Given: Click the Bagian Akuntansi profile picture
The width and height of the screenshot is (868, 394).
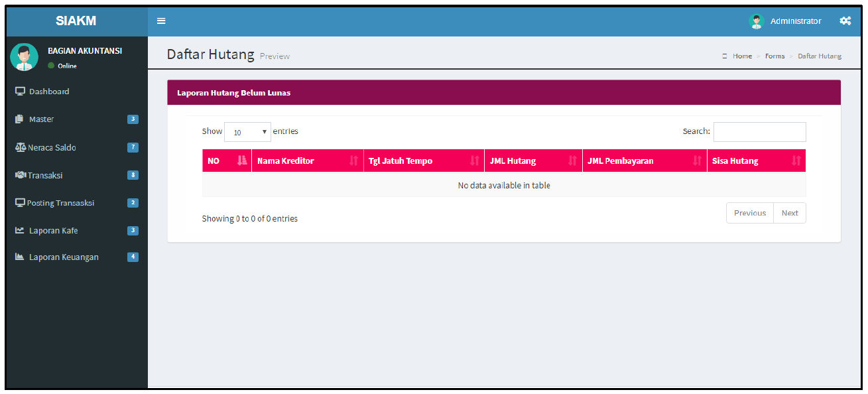Looking at the screenshot, I should tap(25, 57).
